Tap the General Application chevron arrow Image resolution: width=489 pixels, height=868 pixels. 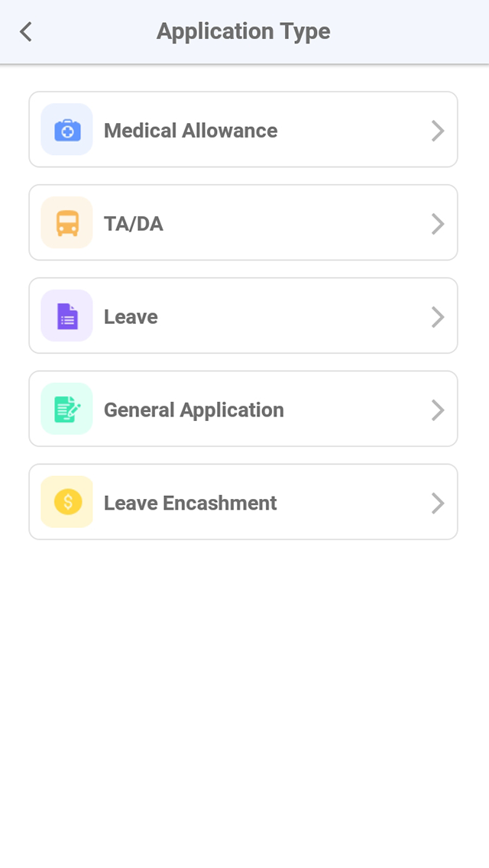point(438,410)
